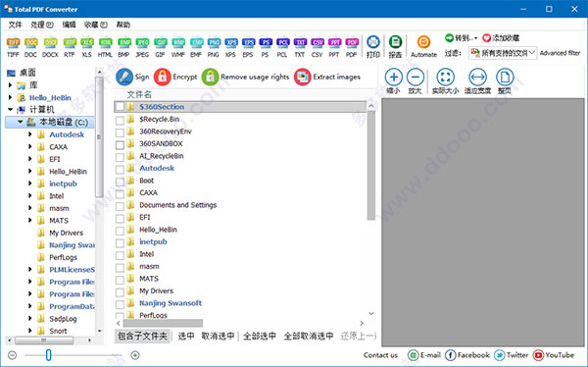Open the print (打印) tool
This screenshot has height=367, width=588.
tap(373, 47)
